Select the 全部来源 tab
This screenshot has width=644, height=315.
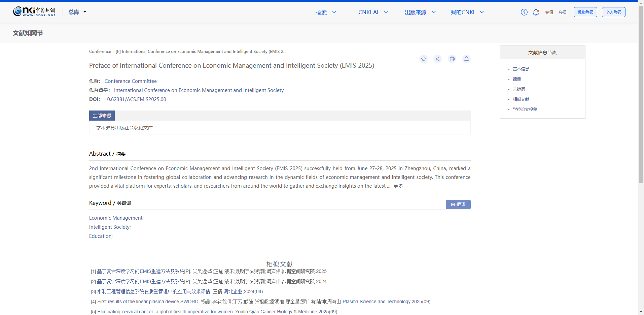pyautogui.click(x=102, y=116)
